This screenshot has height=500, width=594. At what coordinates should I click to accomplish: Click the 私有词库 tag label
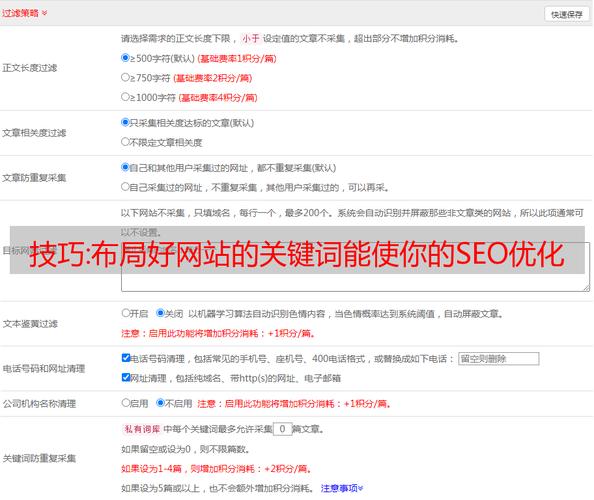point(142,429)
